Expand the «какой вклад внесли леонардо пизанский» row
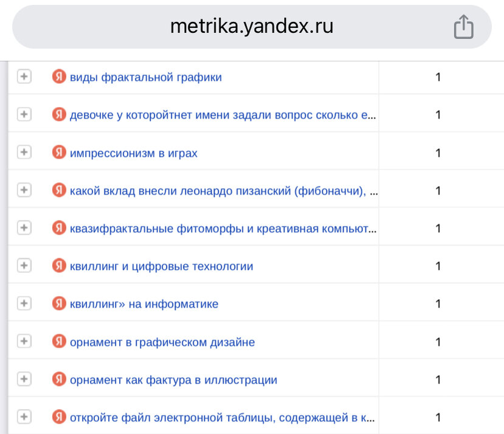The image size is (504, 434). tap(24, 190)
